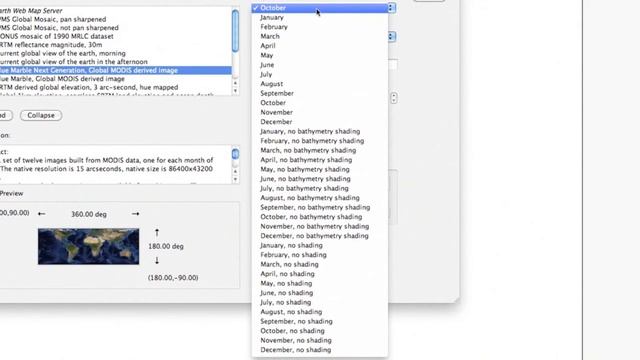
Task: Pick December, no shading
Action: pyautogui.click(x=320, y=350)
